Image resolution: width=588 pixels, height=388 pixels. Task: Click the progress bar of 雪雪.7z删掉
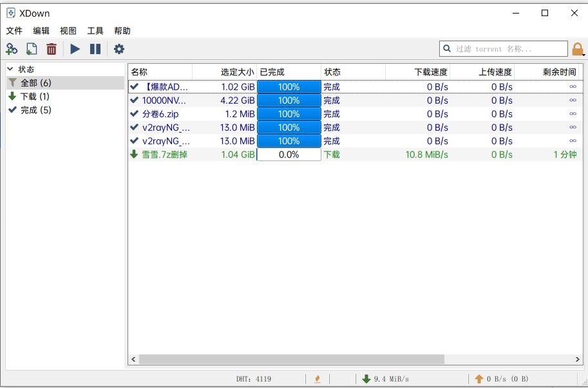pos(289,155)
